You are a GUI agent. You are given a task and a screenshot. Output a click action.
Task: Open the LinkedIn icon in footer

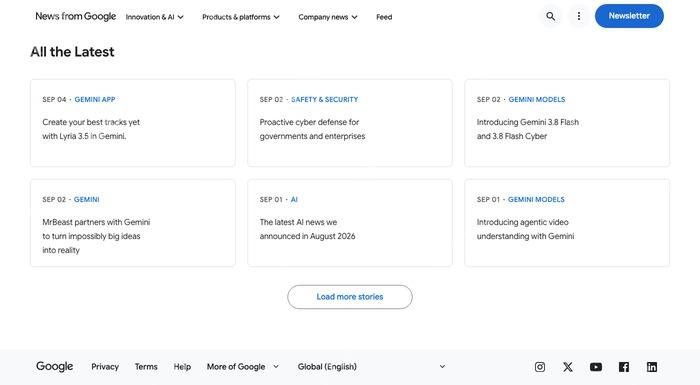[x=652, y=367]
